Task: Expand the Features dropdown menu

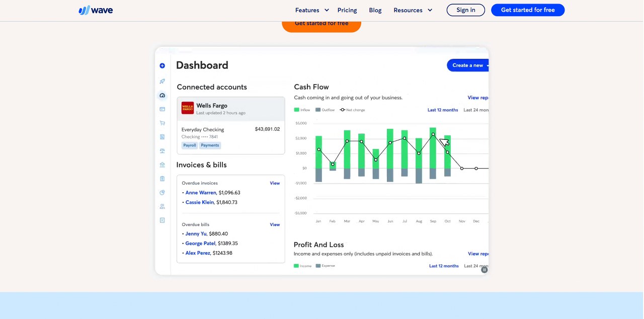Action: [x=312, y=10]
